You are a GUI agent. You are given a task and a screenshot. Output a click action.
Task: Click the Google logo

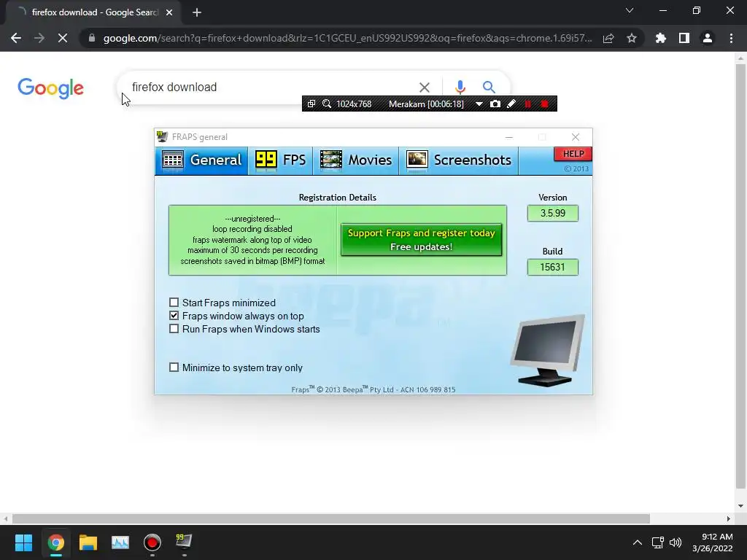50,88
